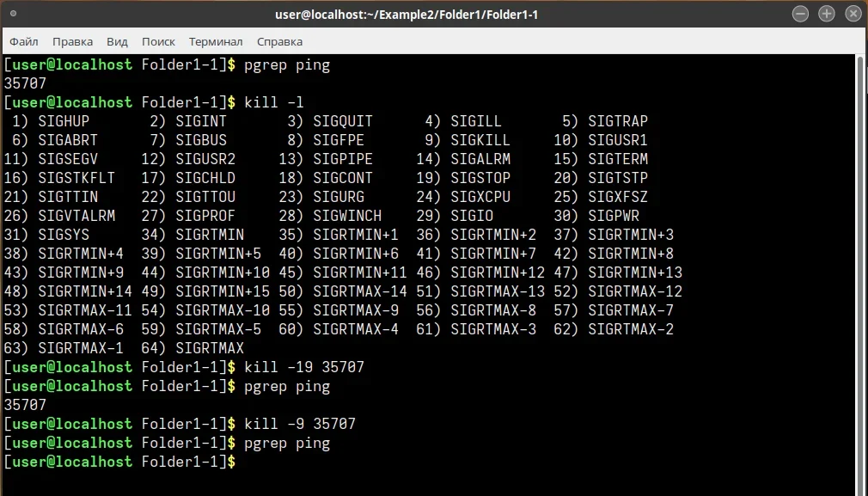Click the SIGSTKFLT signal name

[x=76, y=178]
